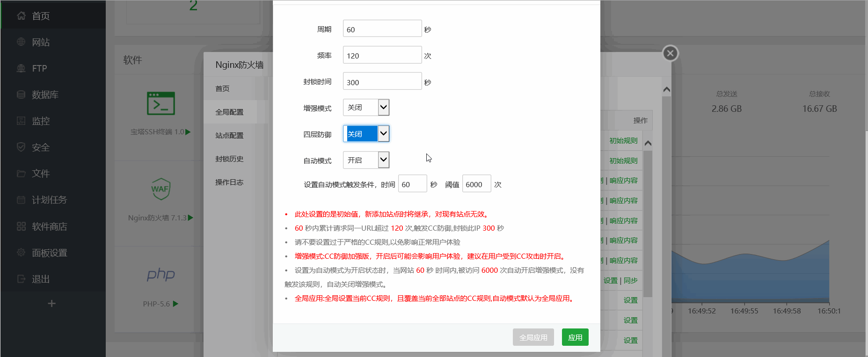Click the play arrow next to Nginx防火墙 7.1.3
This screenshot has width=868, height=357.
click(190, 218)
